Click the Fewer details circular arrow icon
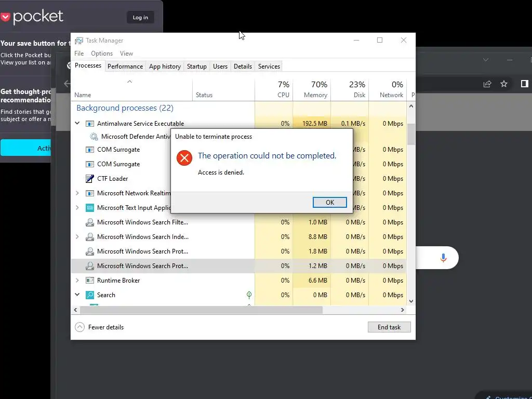Viewport: 532px width, 399px height. pyautogui.click(x=79, y=327)
